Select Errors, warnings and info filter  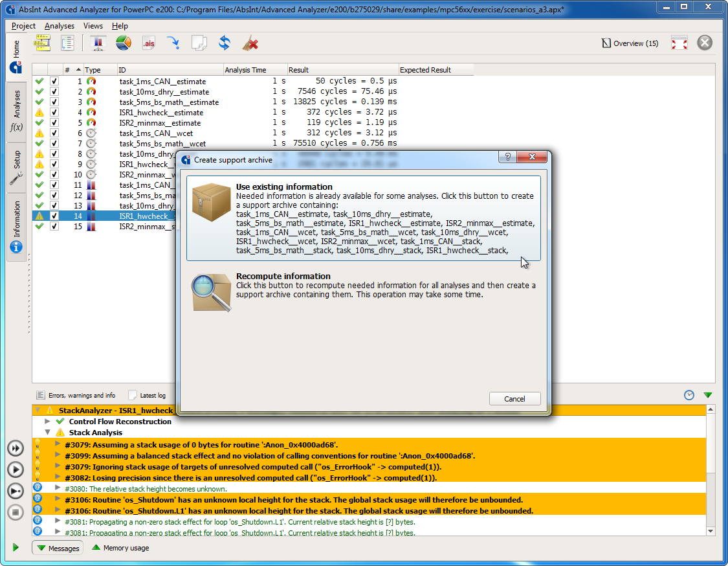tap(76, 395)
